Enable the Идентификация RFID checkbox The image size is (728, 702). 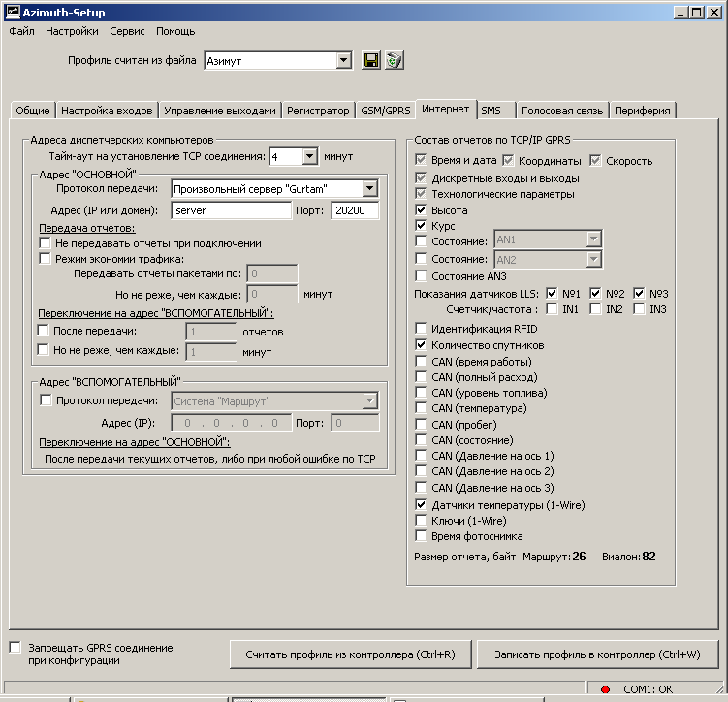coord(421,329)
